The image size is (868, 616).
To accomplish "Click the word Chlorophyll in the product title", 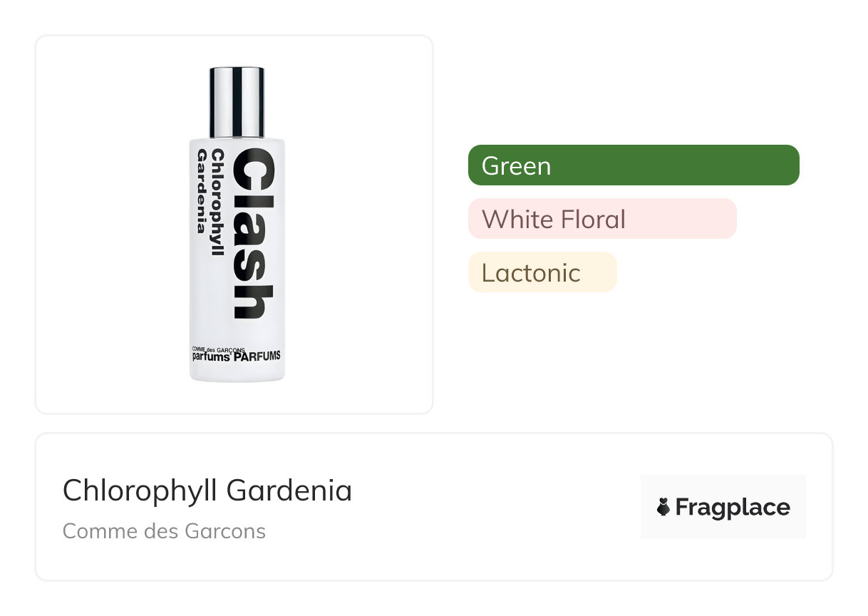I will [140, 491].
